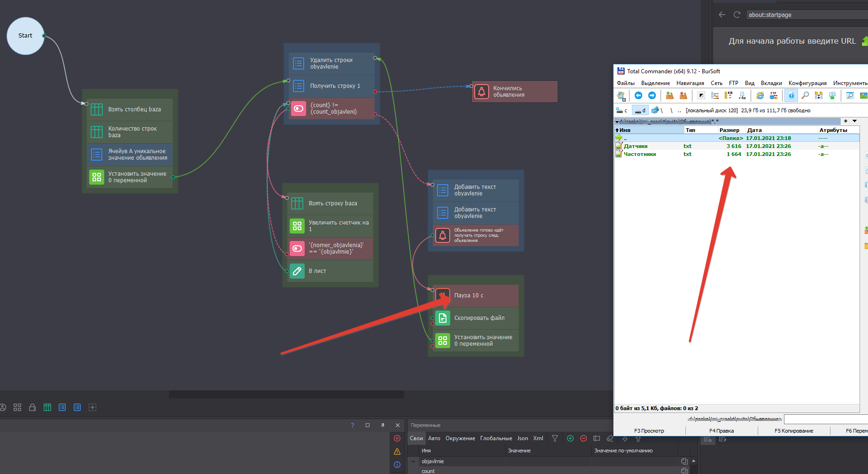Screen dimensions: 868x474
Task: Select the 'count' variable row
Action: 548,470
